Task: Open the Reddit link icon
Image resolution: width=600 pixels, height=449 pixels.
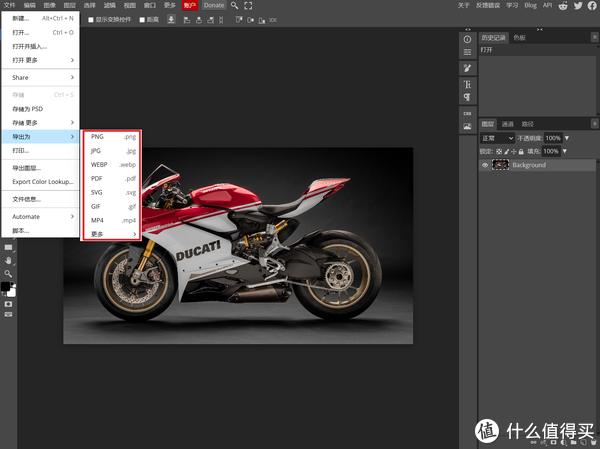Action: (563, 5)
